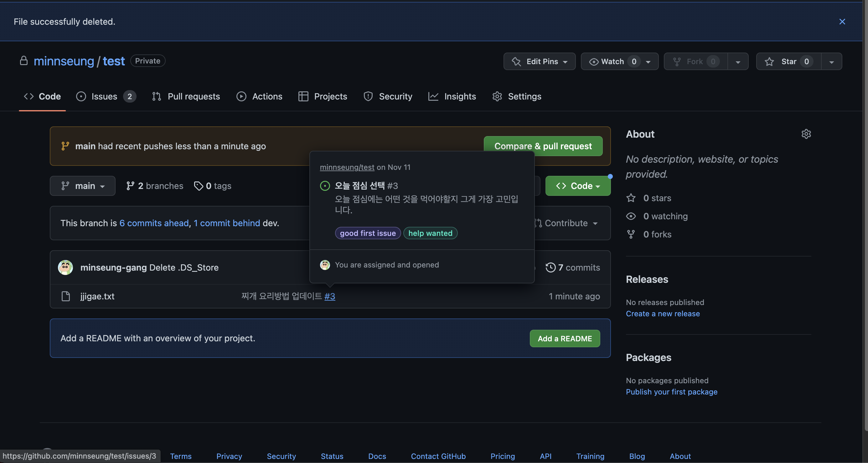Click the 0 stars star icon

(631, 198)
